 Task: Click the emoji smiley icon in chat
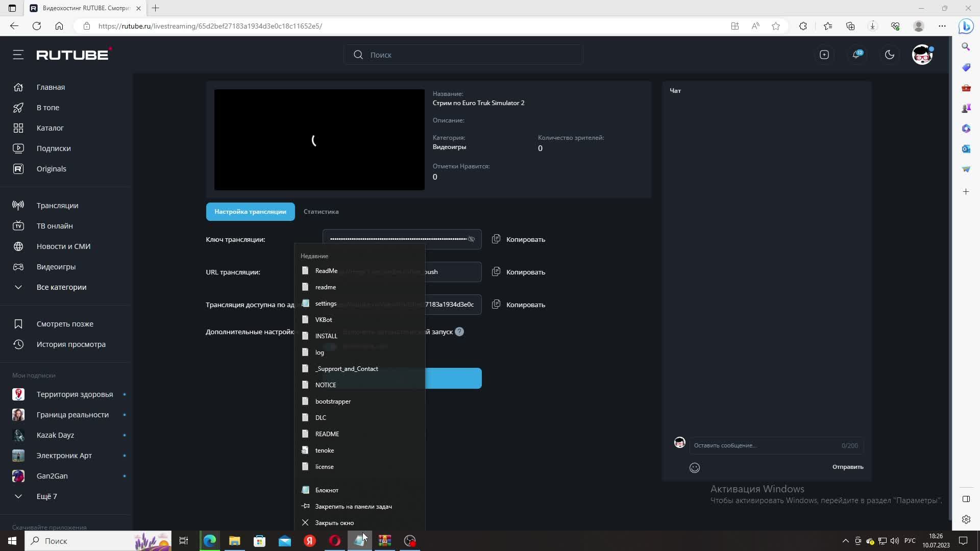point(695,468)
